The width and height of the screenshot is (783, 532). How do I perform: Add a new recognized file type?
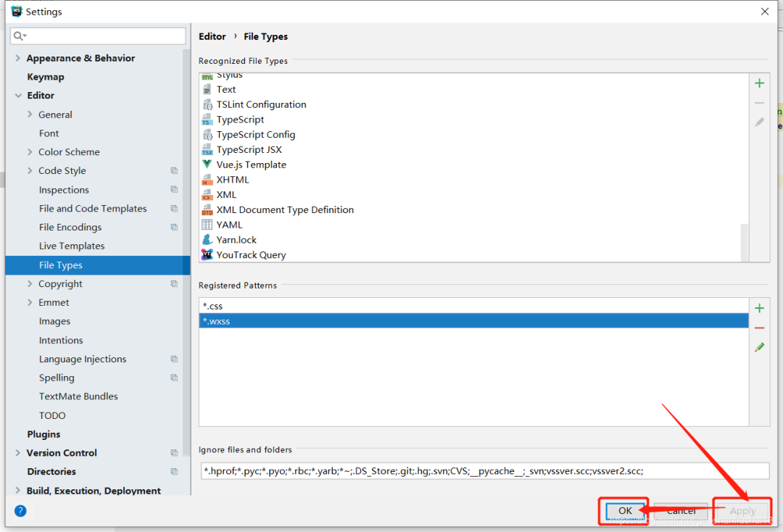759,83
